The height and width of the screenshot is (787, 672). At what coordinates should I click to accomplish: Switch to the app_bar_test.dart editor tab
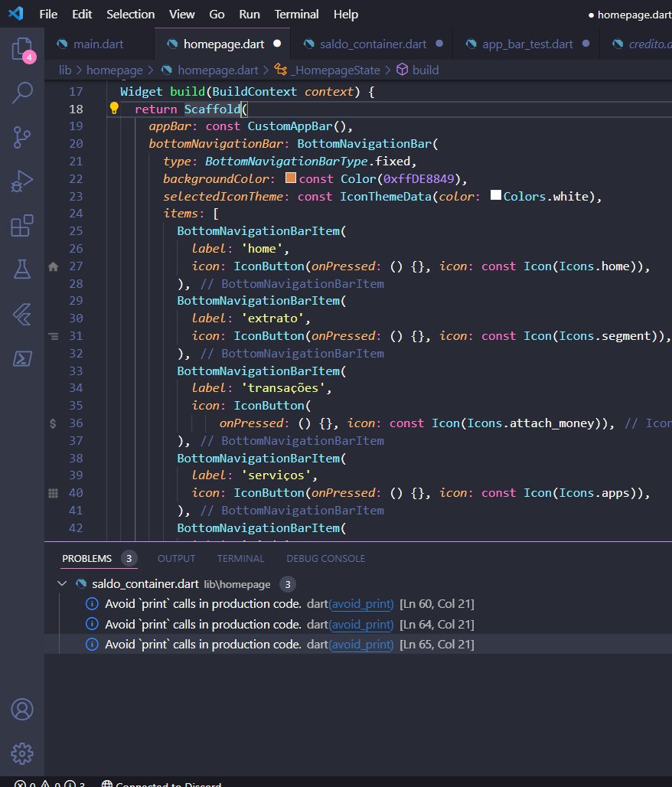(527, 44)
